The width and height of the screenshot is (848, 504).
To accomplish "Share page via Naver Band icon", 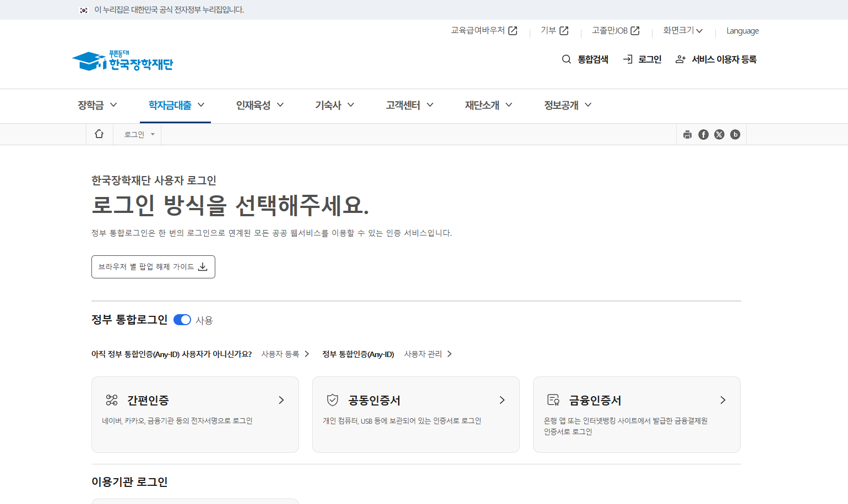I will [735, 135].
